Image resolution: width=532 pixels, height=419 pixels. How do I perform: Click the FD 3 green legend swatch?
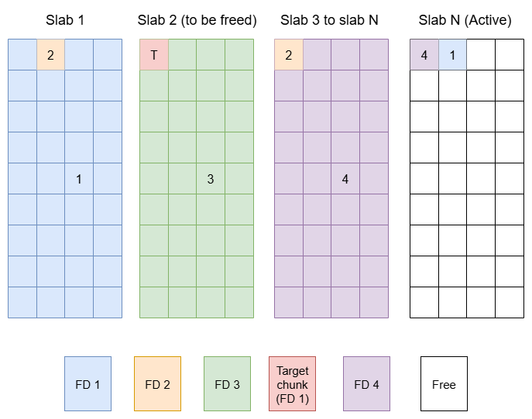227,383
